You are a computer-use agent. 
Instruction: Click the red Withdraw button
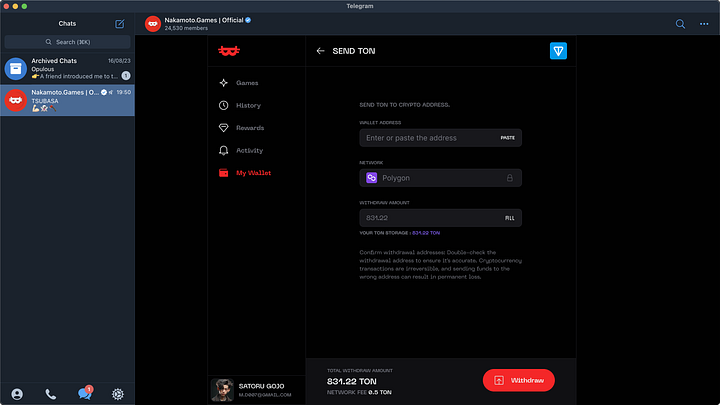point(518,380)
